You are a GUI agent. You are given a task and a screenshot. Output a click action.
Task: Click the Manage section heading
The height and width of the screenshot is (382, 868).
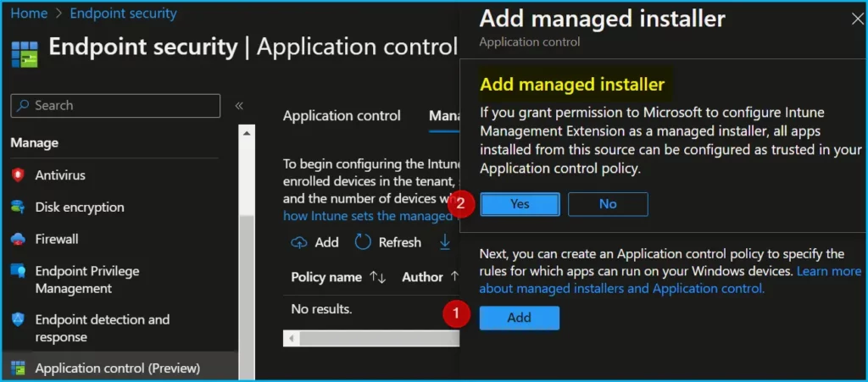(x=34, y=143)
